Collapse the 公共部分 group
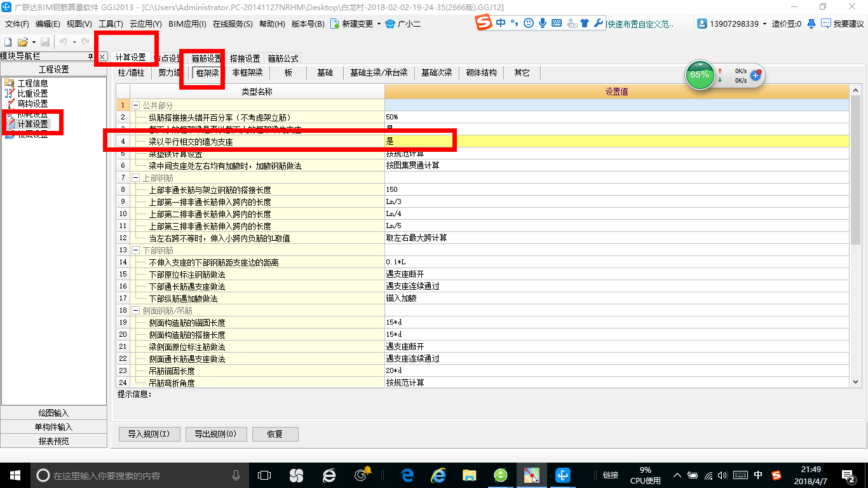Image resolution: width=868 pixels, height=488 pixels. pyautogui.click(x=135, y=105)
